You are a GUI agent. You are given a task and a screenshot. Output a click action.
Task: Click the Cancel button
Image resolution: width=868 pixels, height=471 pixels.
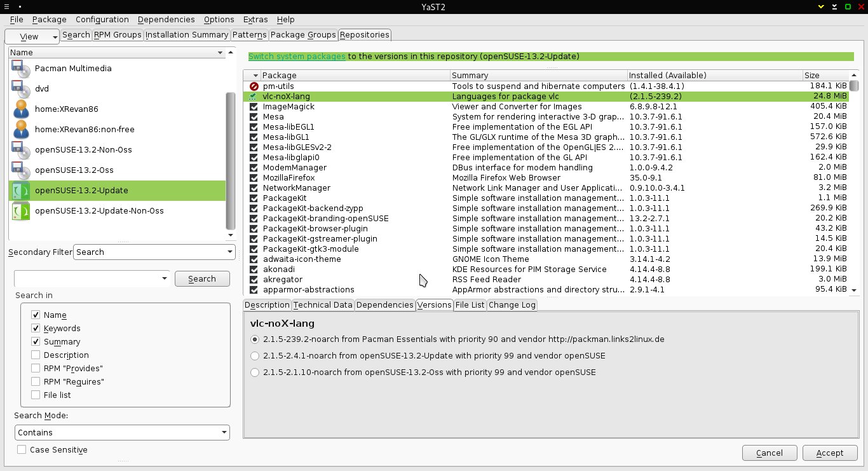[770, 453]
